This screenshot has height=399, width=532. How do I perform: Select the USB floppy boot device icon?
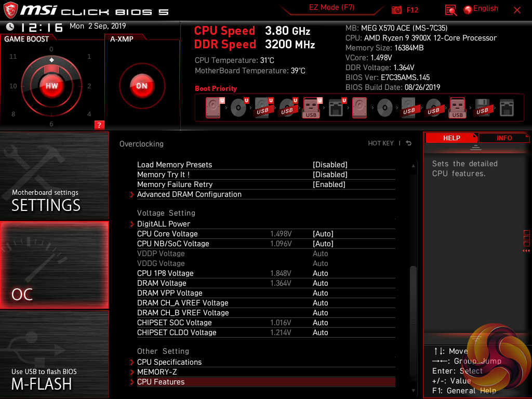point(483,108)
